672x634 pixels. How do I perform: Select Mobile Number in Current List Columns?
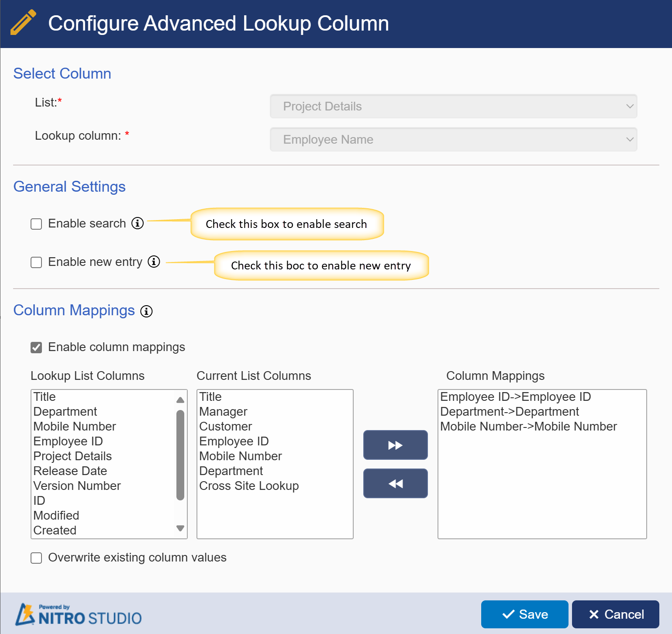pyautogui.click(x=275, y=456)
